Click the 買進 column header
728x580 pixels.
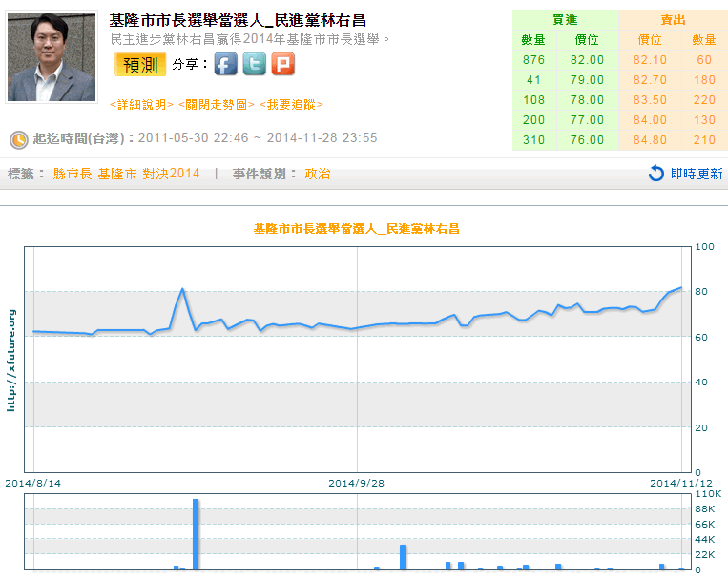click(x=565, y=20)
